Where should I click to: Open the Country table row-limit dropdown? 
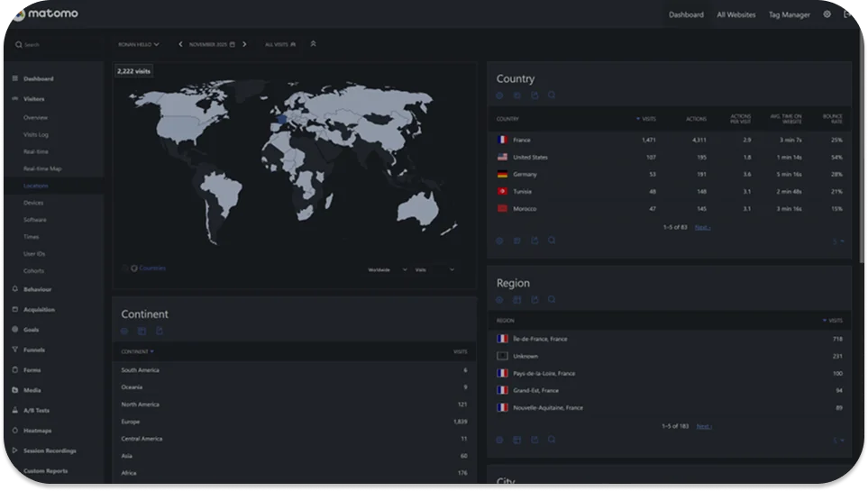click(838, 241)
